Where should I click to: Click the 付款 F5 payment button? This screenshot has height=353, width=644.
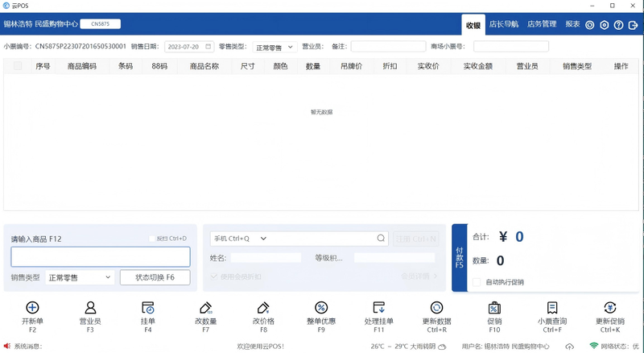[460, 258]
